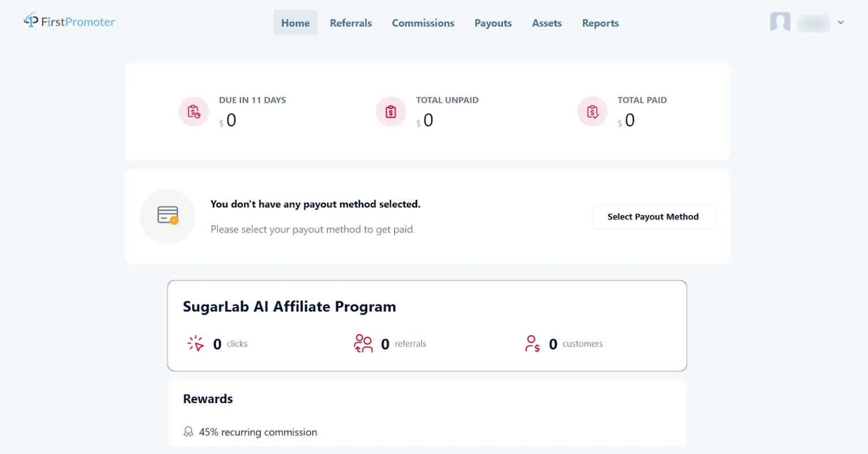Click the customers dollar-person icon

click(x=532, y=343)
